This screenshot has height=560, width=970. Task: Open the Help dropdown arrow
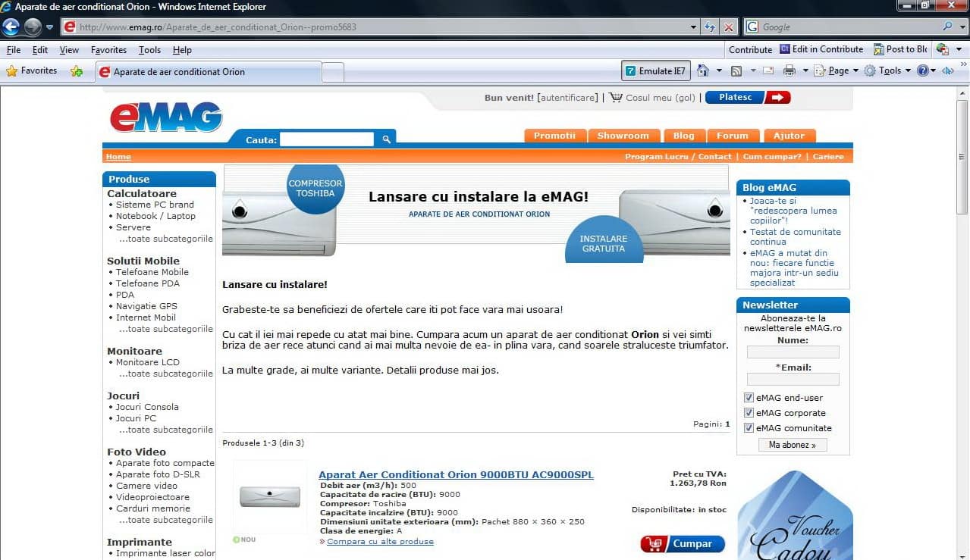pyautogui.click(x=933, y=71)
